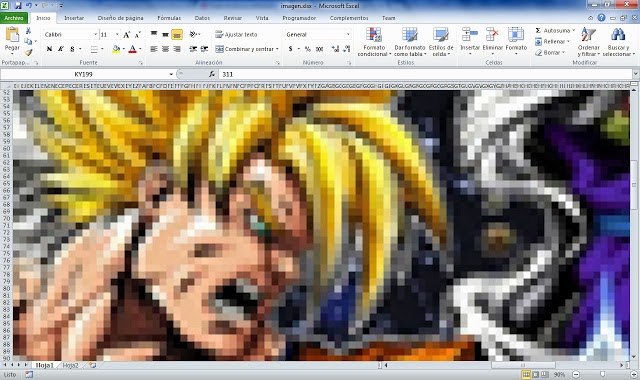Click the fill color paint bucket icon
Viewport: 640px width, 380px height.
point(116,49)
